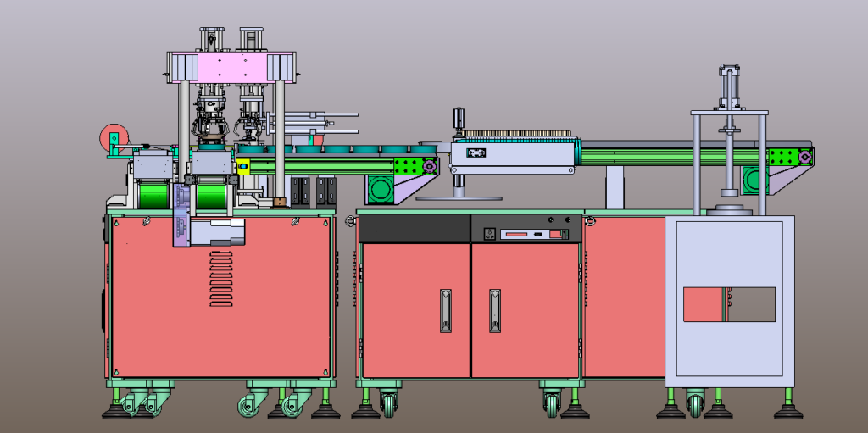Viewport: 868px width, 433px height.
Task: Click the black label plate on the middle unit
Action: (x=476, y=153)
